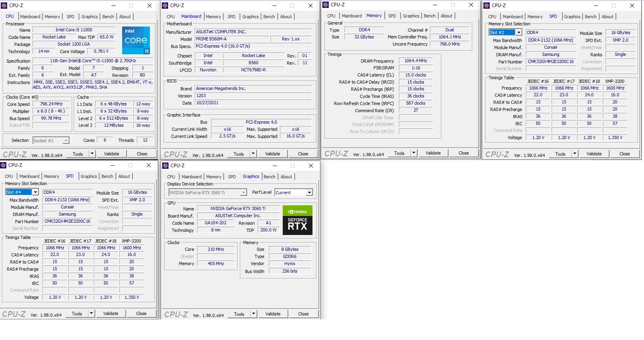The image size is (644, 340).
Task: Click the GPU memory Vendor Hynix
Action: click(x=290, y=264)
